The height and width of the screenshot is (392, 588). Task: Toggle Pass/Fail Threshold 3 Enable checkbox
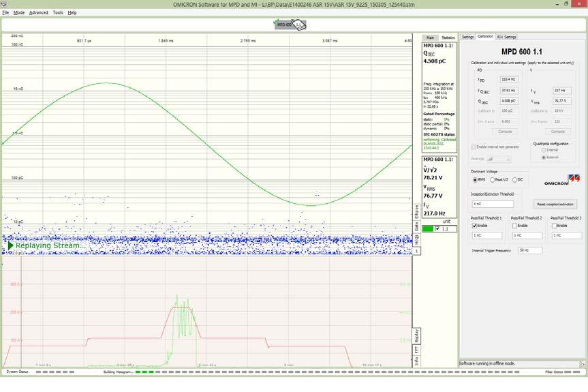tap(554, 226)
